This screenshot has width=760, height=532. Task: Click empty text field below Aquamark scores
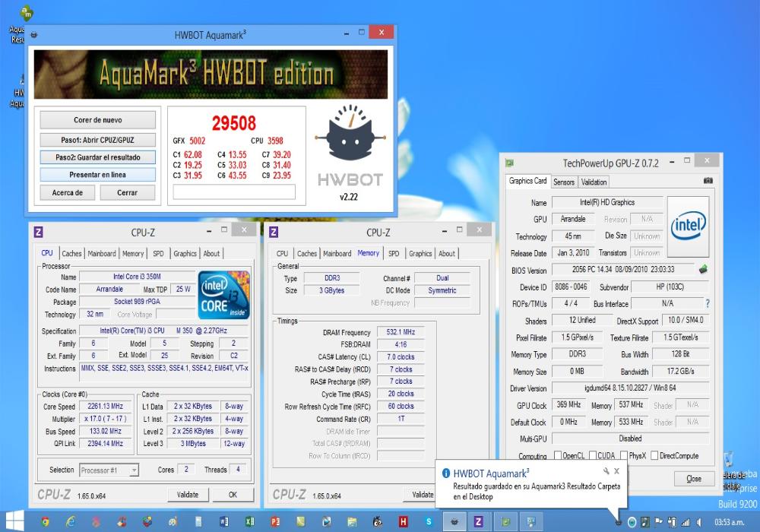234,192
